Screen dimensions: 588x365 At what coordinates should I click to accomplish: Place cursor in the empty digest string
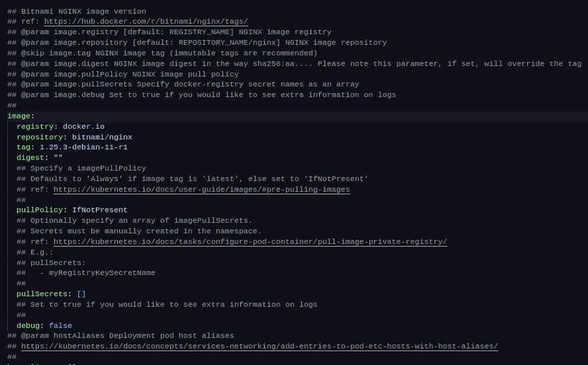[x=58, y=158]
